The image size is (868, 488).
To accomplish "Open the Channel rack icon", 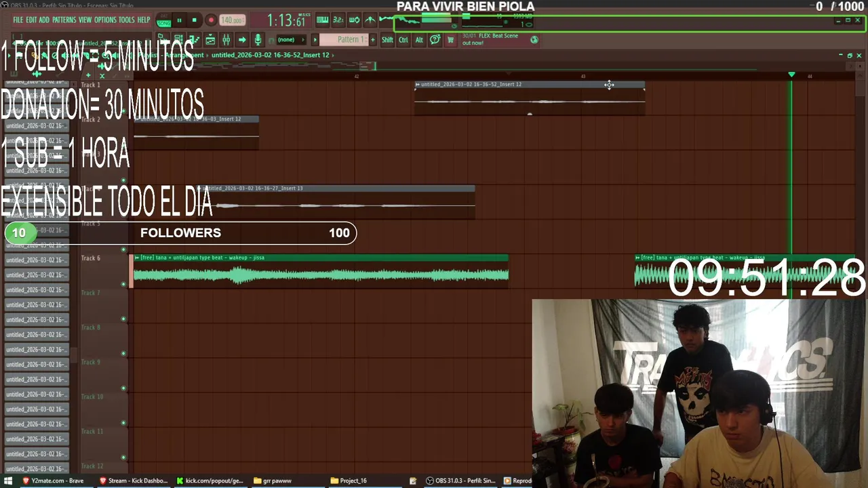I will 178,39.
